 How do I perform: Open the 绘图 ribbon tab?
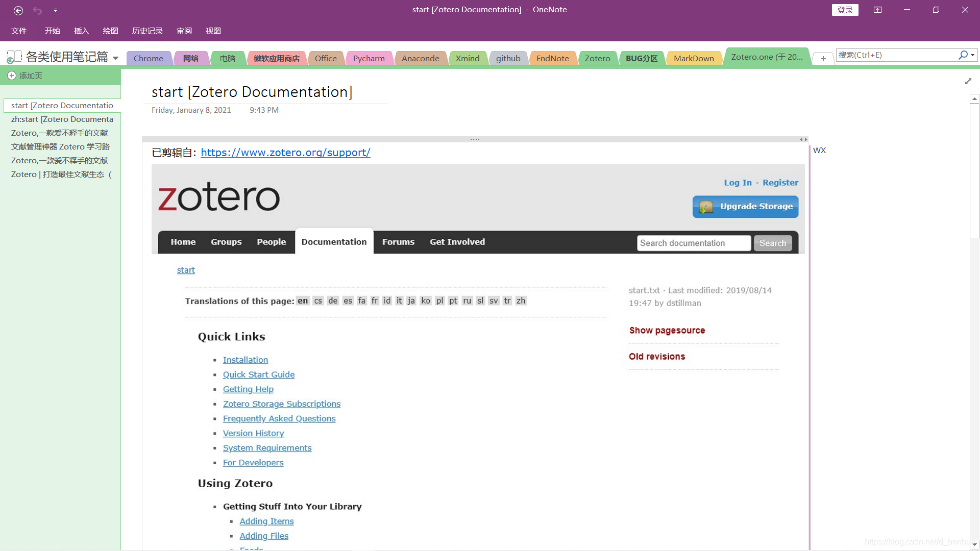coord(110,31)
